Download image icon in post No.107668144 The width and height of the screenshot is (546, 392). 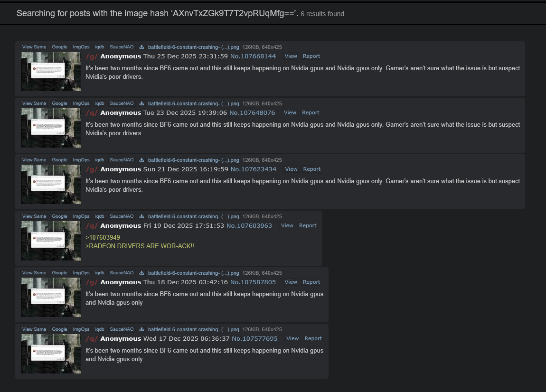142,47
